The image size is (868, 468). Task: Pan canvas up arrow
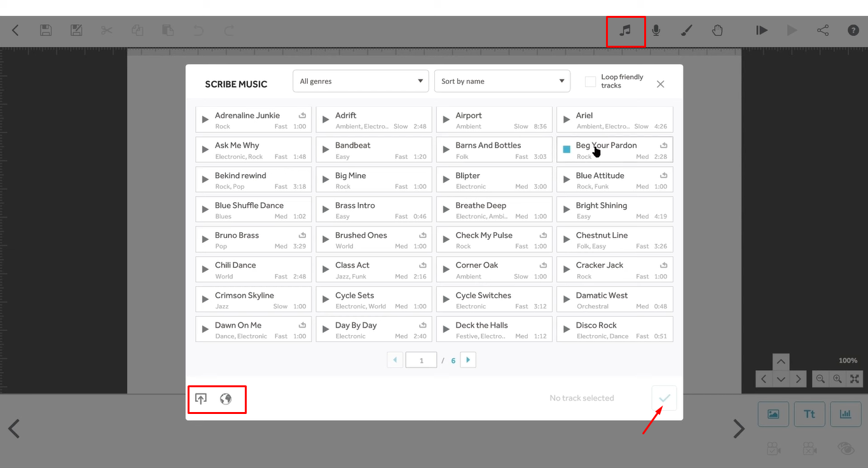(781, 362)
